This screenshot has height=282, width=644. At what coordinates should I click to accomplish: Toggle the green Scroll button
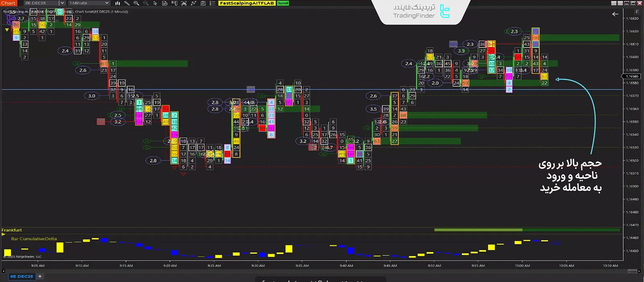pos(283,3)
